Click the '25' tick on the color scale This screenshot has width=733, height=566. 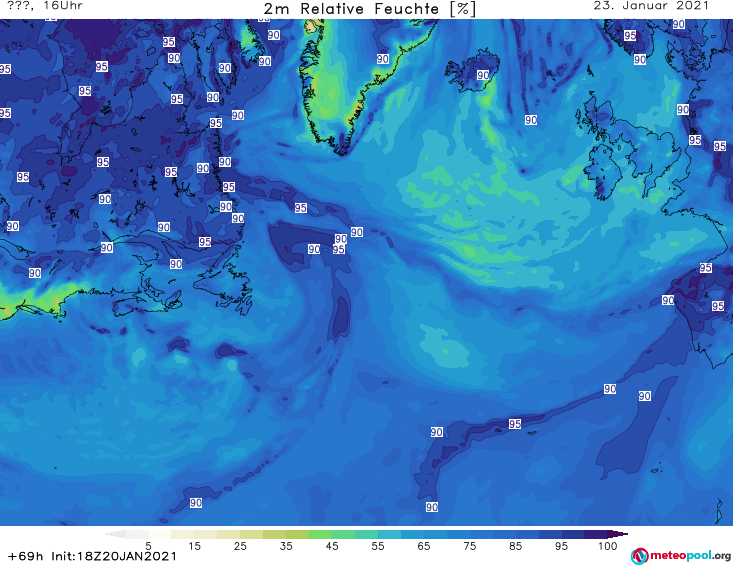(x=240, y=546)
